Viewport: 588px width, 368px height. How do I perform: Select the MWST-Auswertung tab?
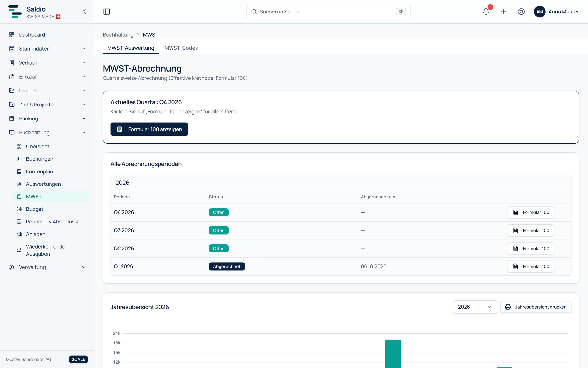click(131, 48)
